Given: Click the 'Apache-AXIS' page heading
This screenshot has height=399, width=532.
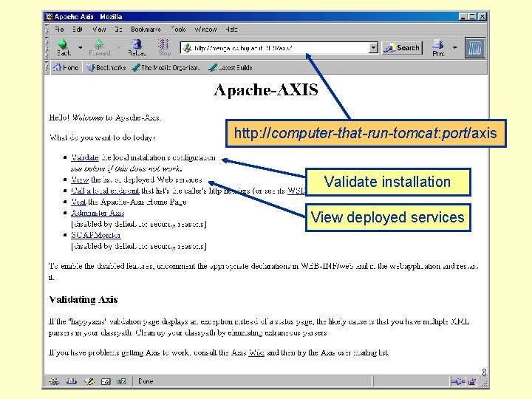Looking at the screenshot, I should pos(266,90).
